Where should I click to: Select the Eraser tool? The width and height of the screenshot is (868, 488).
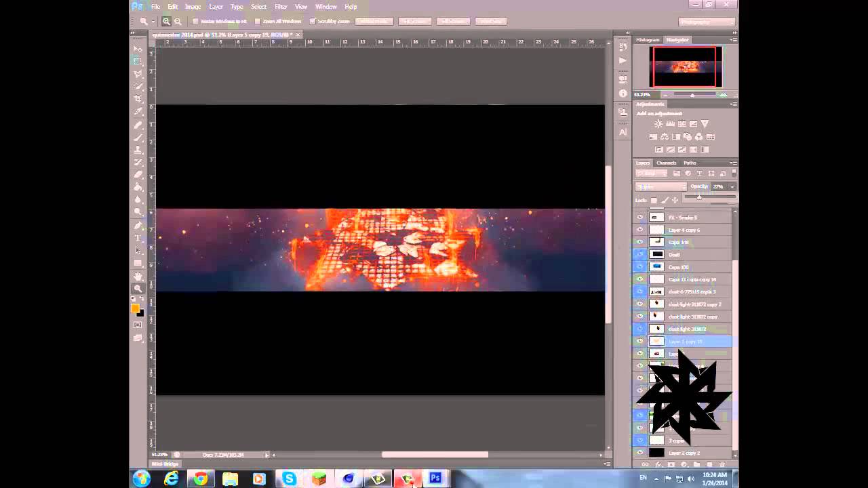(138, 175)
